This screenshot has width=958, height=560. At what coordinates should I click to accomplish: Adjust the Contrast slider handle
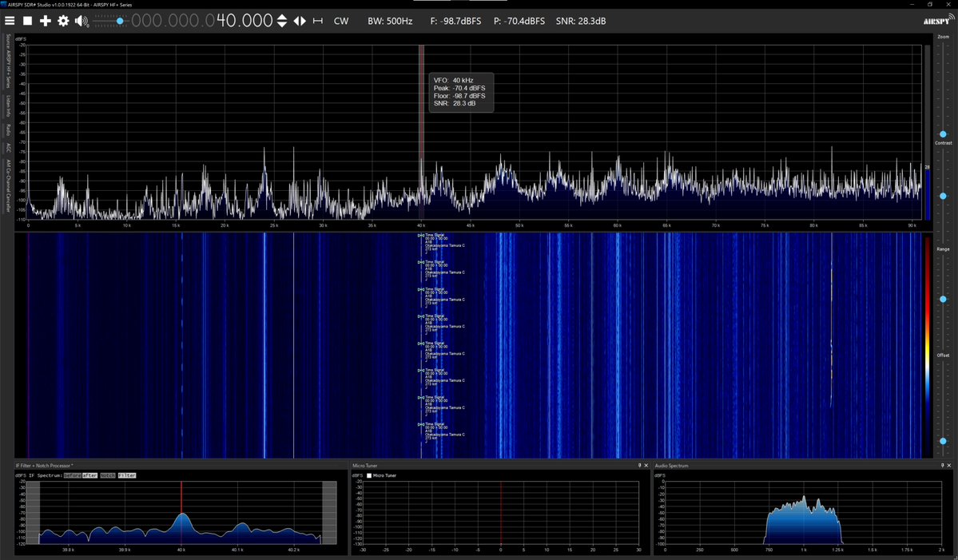(943, 196)
